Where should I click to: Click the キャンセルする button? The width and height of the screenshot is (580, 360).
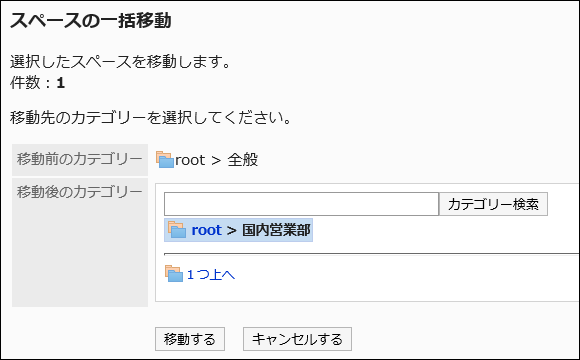coord(297,339)
